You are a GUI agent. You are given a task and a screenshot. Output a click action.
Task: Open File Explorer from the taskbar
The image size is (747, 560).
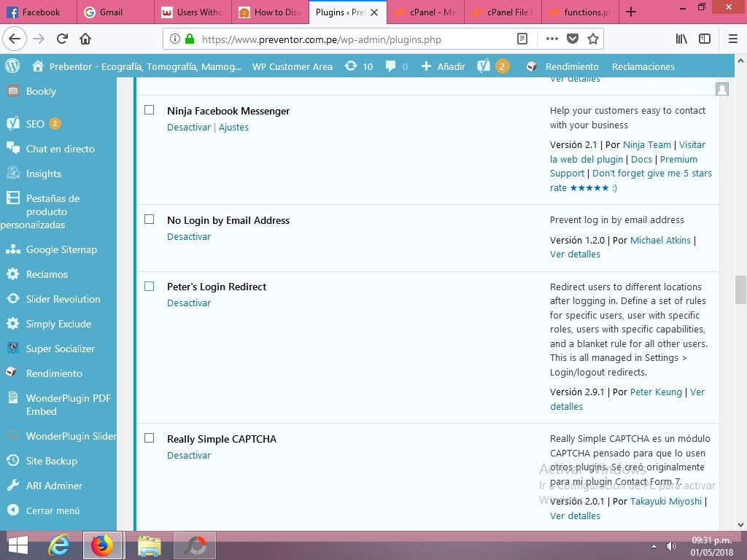tap(149, 545)
